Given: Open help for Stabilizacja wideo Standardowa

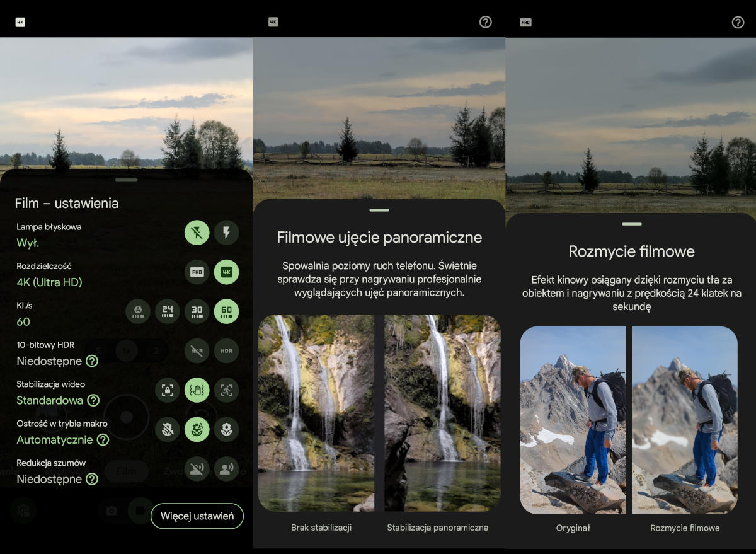Looking at the screenshot, I should 93,400.
